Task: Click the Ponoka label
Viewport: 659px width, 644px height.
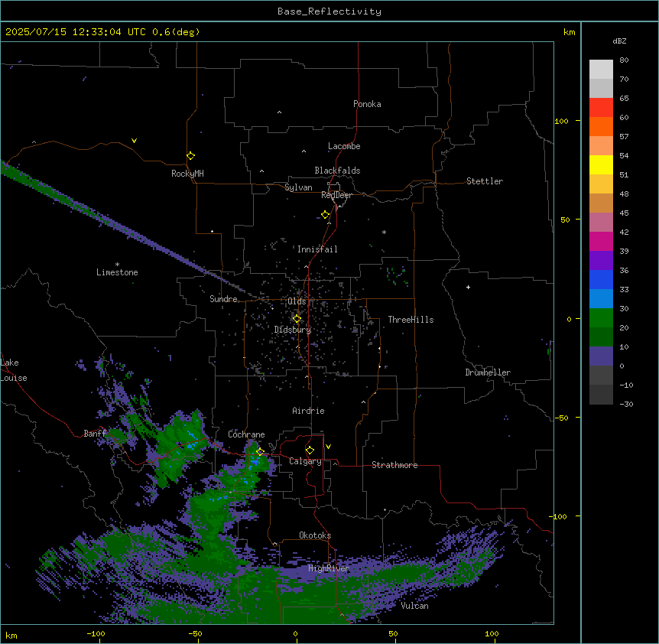Action: (367, 104)
